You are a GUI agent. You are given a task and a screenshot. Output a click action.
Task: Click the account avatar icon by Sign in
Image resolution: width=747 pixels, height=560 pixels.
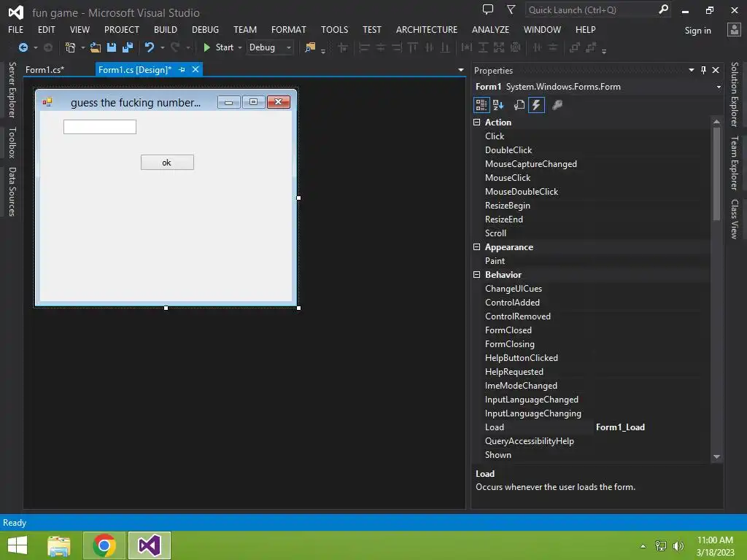tap(734, 29)
